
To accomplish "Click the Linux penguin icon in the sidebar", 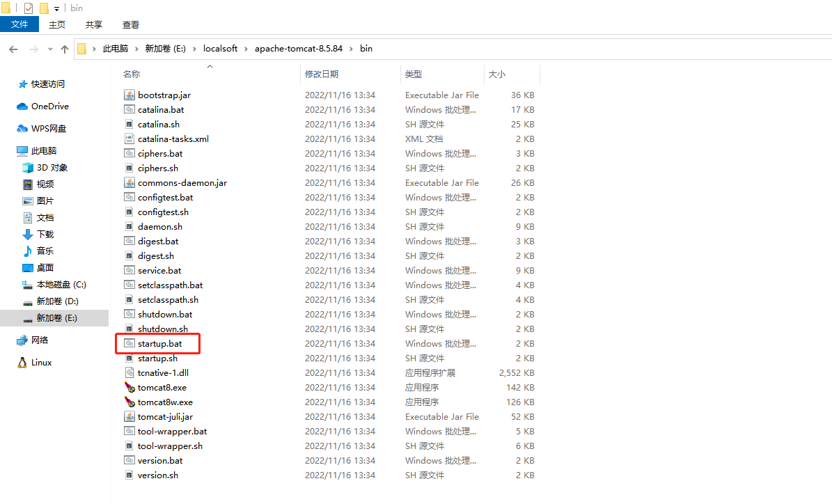I will point(22,363).
